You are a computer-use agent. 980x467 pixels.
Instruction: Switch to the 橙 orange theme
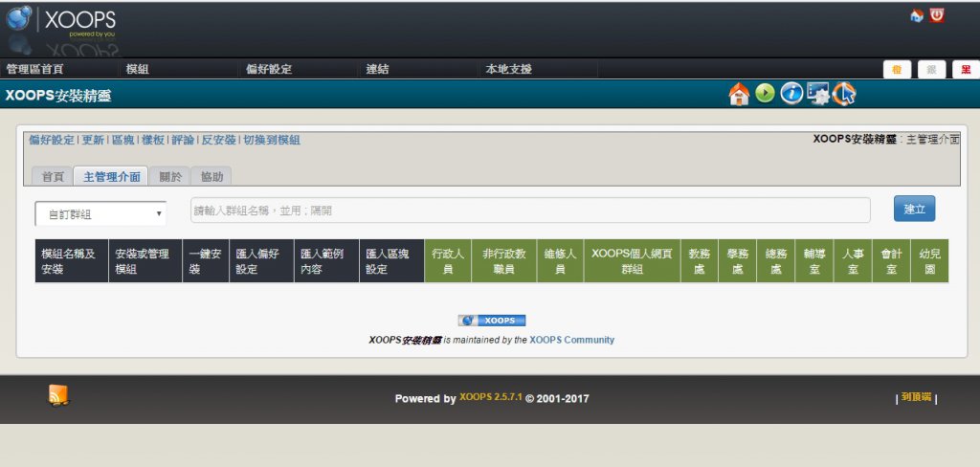[897, 70]
